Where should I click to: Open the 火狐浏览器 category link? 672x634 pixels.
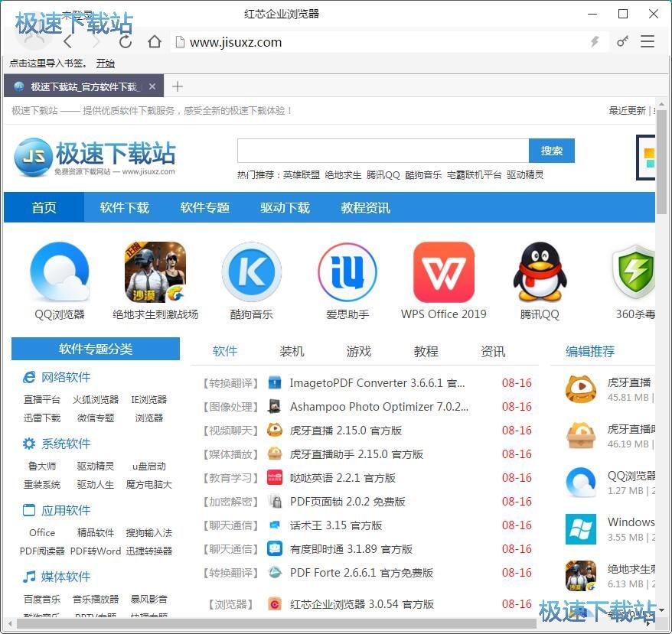[x=96, y=399]
